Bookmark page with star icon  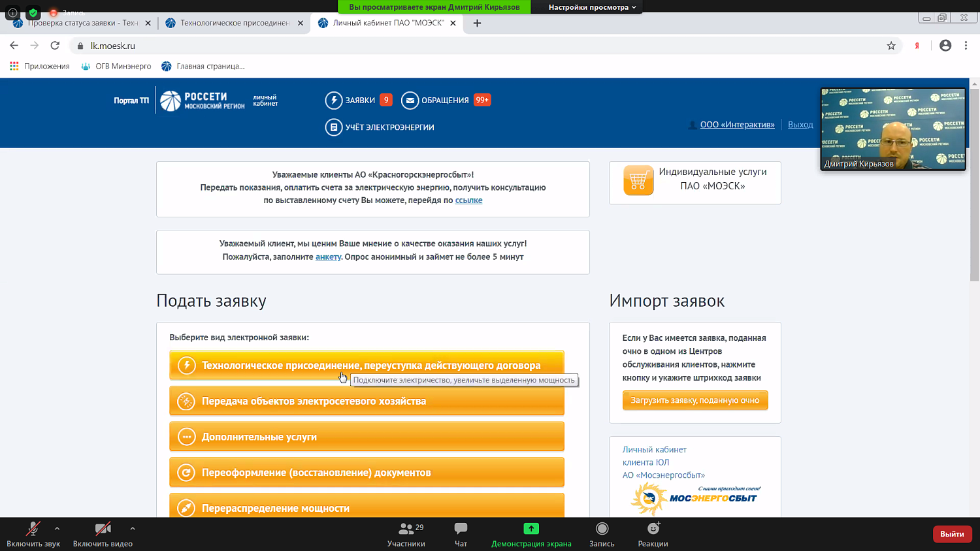coord(891,46)
